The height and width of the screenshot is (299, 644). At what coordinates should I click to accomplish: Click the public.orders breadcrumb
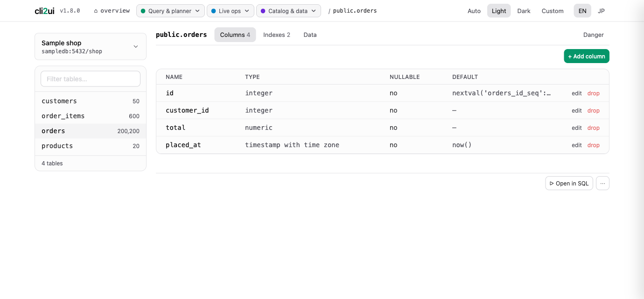coord(355,11)
